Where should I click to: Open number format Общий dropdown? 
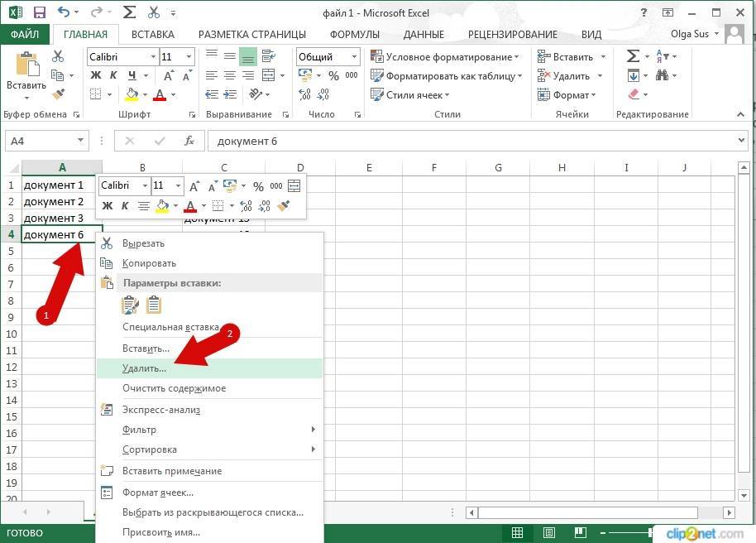coord(354,56)
